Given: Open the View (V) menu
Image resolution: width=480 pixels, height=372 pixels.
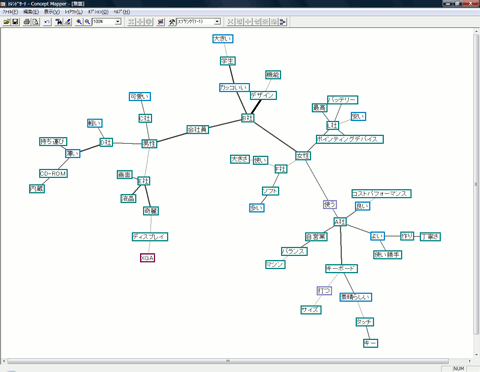Looking at the screenshot, I should click(x=52, y=12).
